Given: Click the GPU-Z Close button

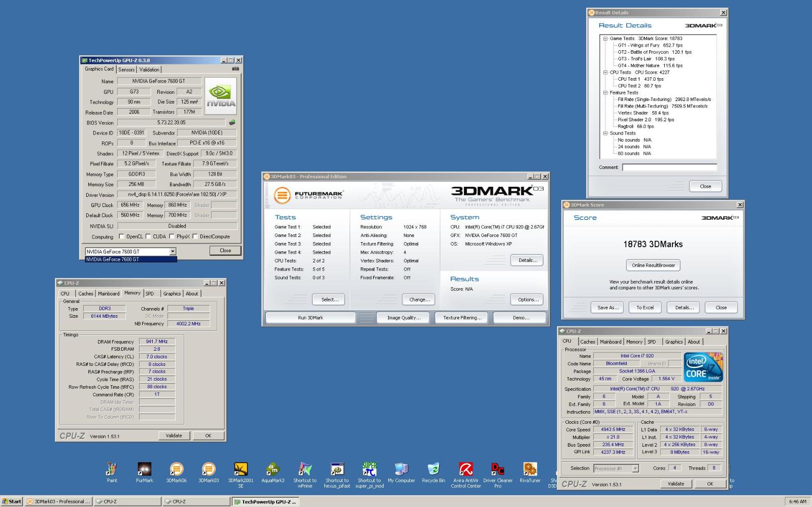Looking at the screenshot, I should [225, 251].
